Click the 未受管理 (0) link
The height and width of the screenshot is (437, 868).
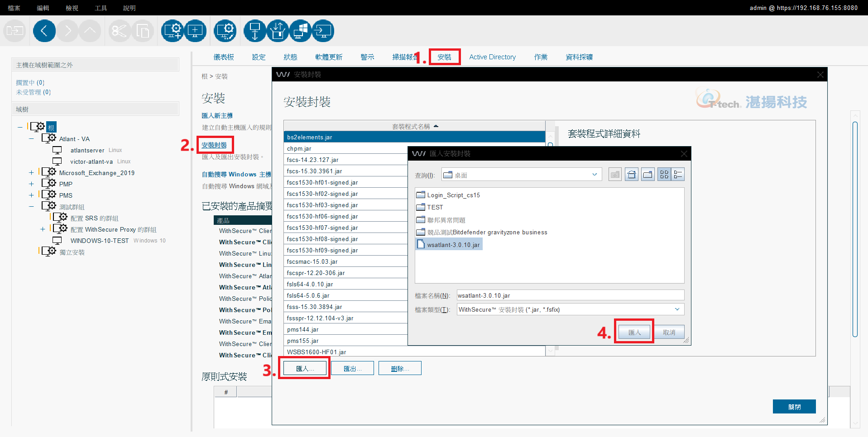pyautogui.click(x=33, y=92)
